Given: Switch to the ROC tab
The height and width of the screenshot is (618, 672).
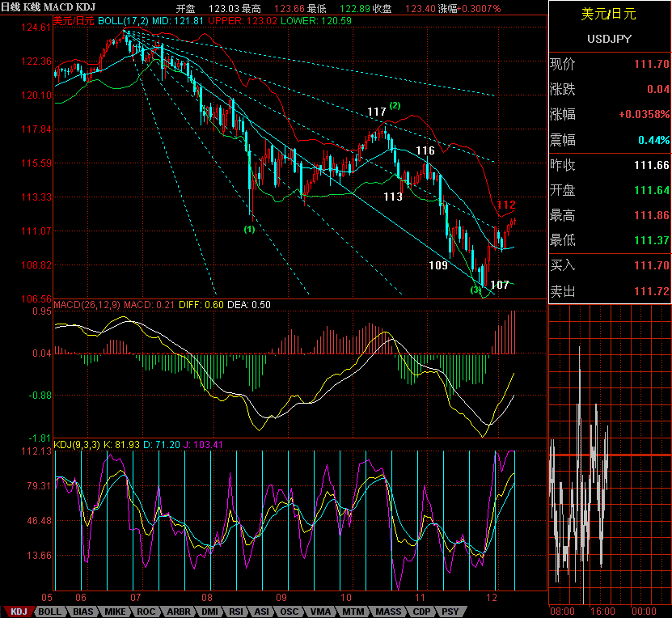Looking at the screenshot, I should [146, 612].
